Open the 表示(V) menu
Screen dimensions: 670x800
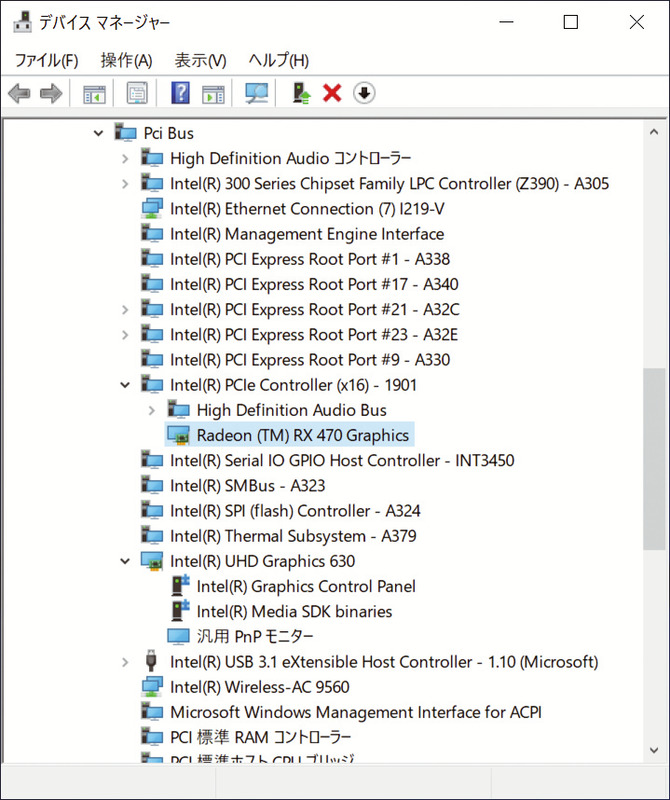coord(201,60)
